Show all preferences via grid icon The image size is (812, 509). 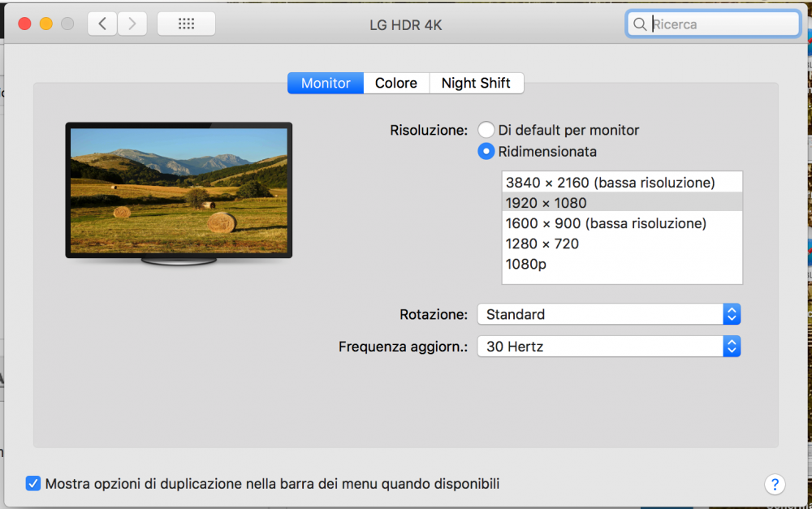[x=187, y=24]
